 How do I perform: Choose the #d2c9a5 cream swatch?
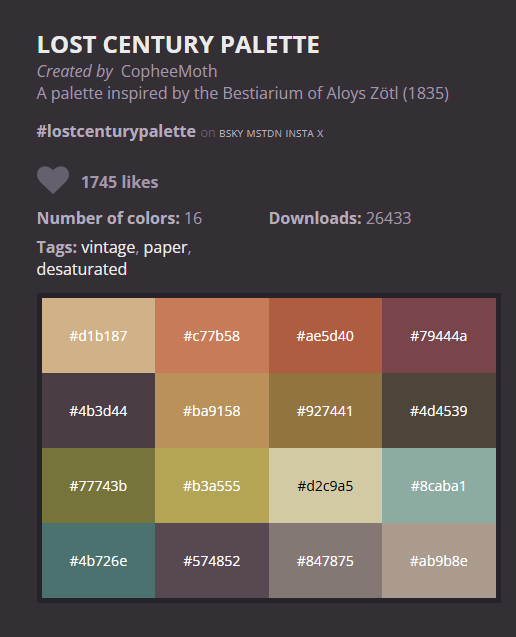pos(325,485)
